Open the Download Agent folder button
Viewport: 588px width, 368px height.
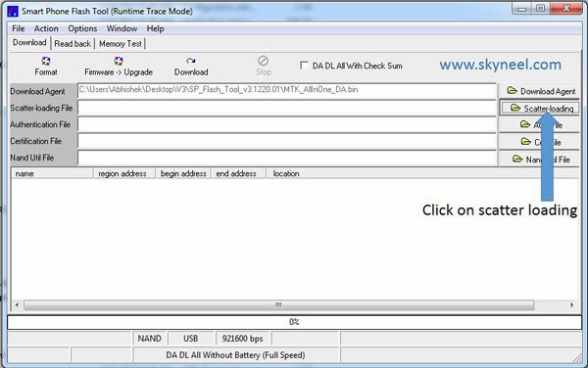click(539, 91)
